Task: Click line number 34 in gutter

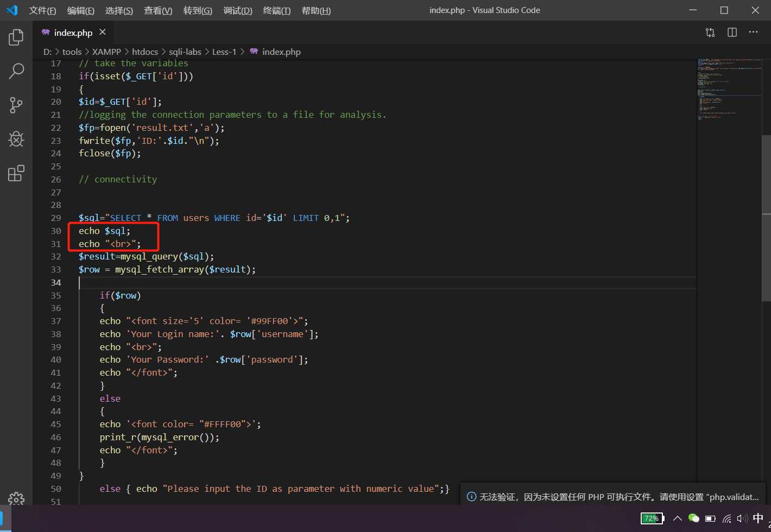Action: coord(56,282)
